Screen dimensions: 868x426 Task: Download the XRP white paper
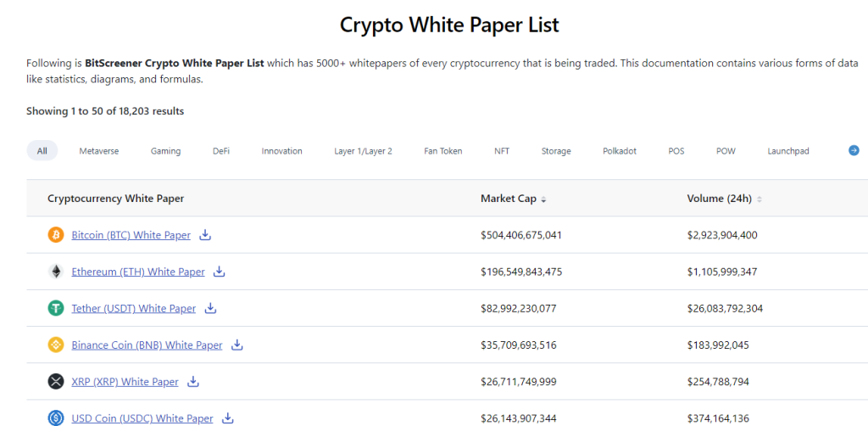pyautogui.click(x=193, y=381)
